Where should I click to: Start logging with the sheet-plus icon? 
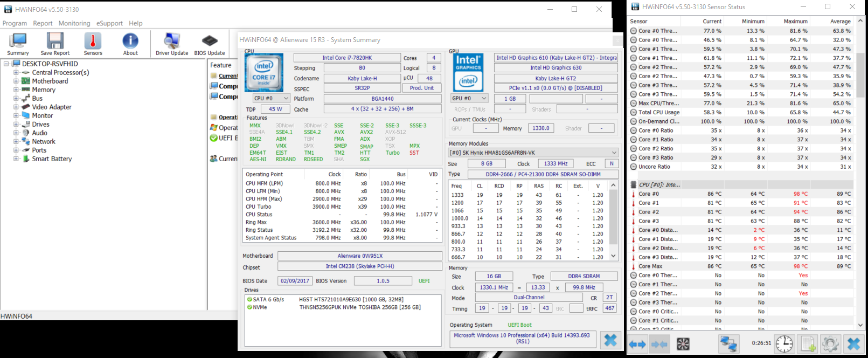point(808,343)
